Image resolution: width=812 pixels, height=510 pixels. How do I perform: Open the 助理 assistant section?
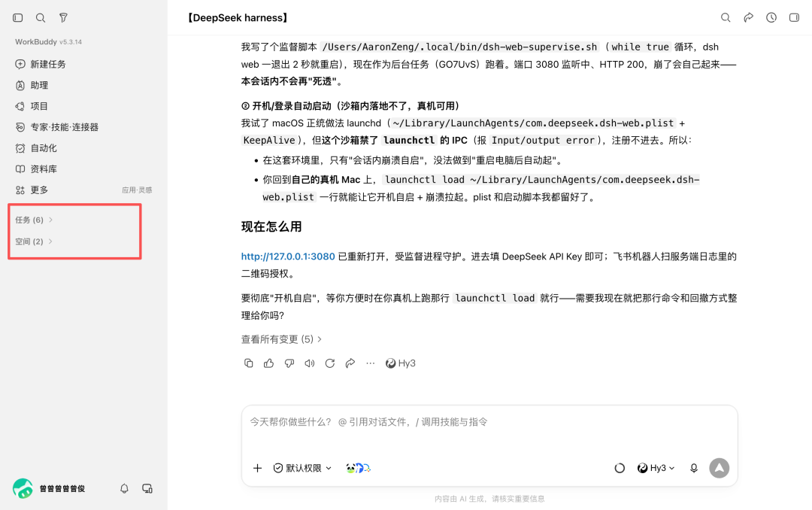[x=32, y=85]
